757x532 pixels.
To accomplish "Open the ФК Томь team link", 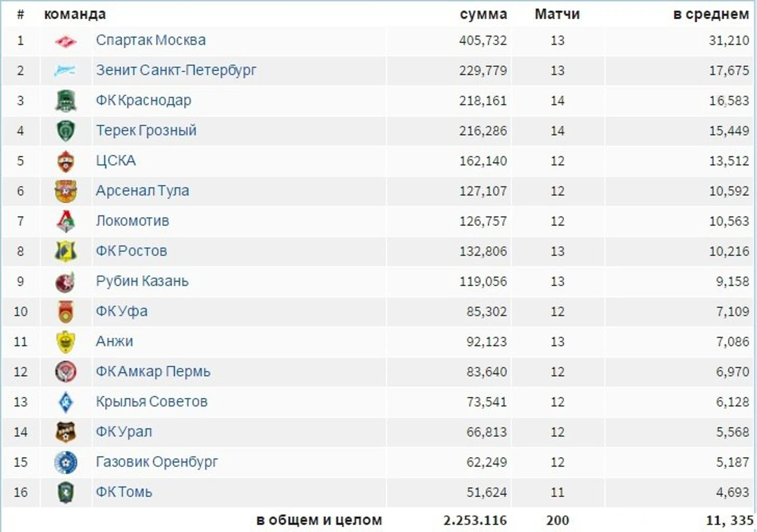I will click(124, 492).
